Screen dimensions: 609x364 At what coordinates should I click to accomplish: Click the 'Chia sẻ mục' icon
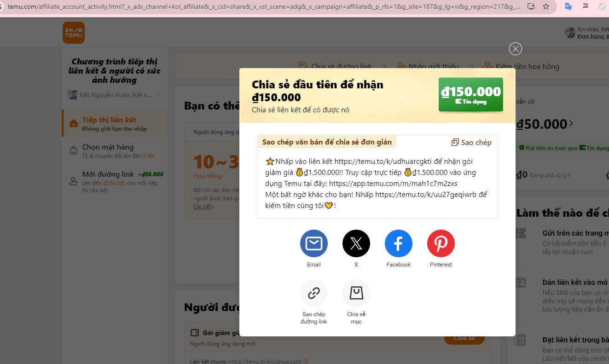356,293
